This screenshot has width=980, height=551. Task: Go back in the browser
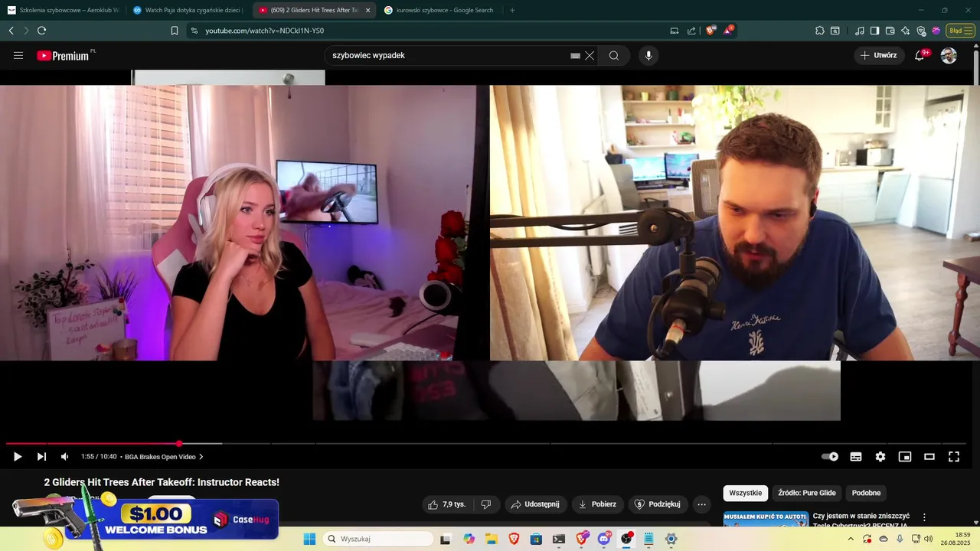click(11, 31)
